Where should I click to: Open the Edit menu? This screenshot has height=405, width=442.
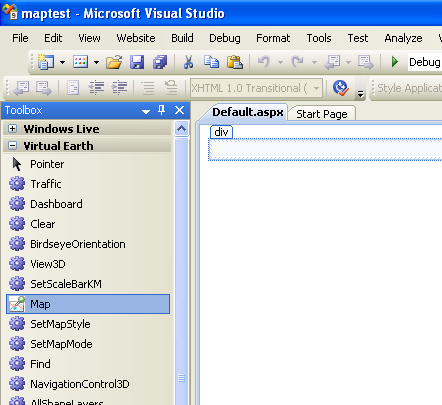[x=53, y=38]
